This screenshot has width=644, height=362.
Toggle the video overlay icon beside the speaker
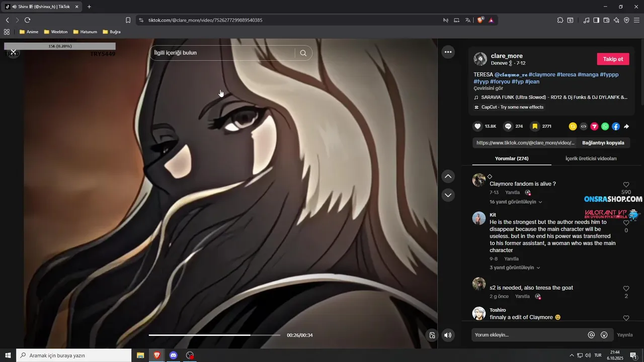click(x=432, y=335)
